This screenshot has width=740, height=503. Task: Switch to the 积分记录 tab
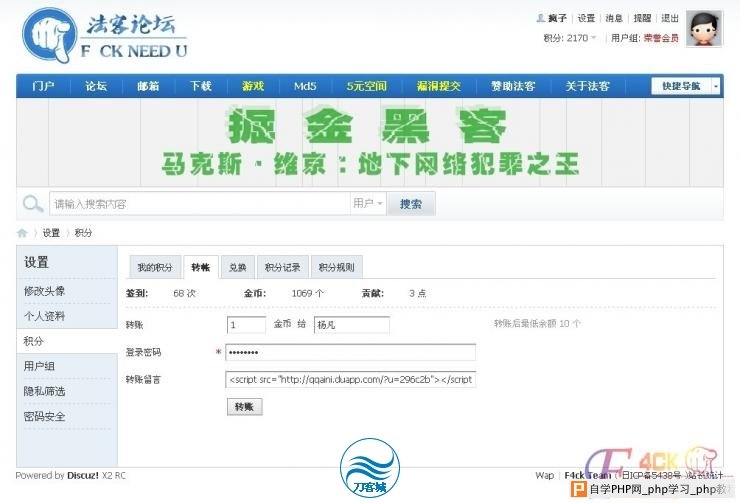(x=282, y=267)
